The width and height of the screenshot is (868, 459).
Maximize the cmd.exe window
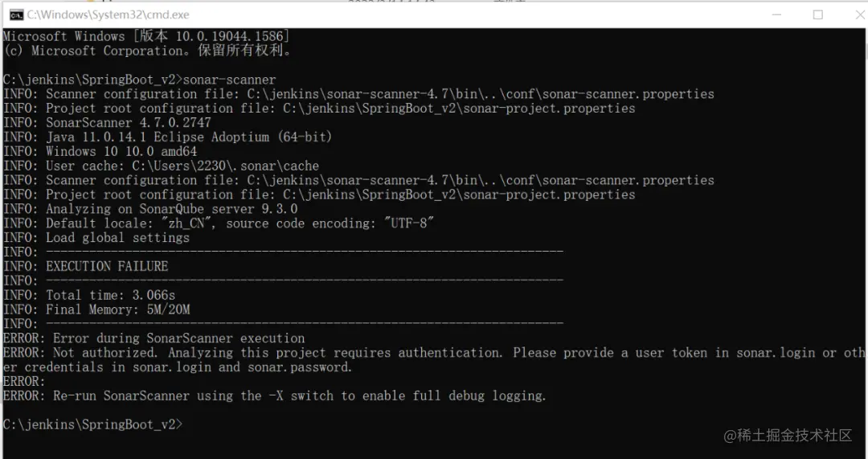pyautogui.click(x=817, y=15)
